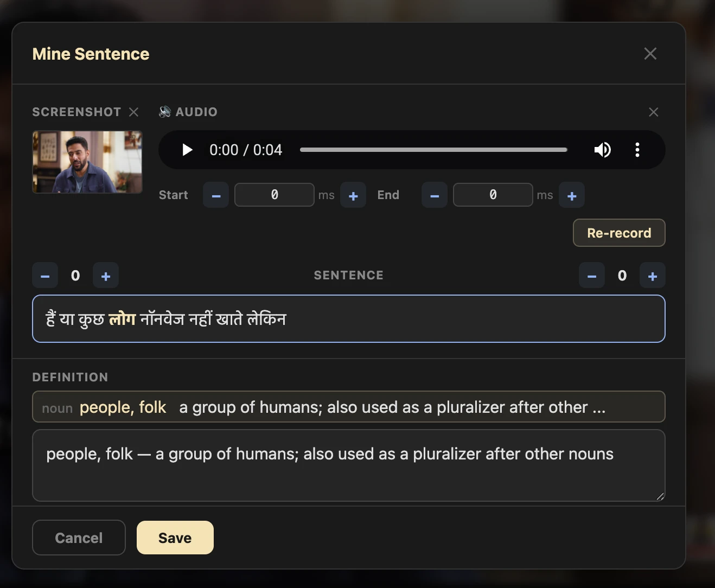Trim the sentence forward with right minus
The width and height of the screenshot is (715, 588).
pos(591,275)
